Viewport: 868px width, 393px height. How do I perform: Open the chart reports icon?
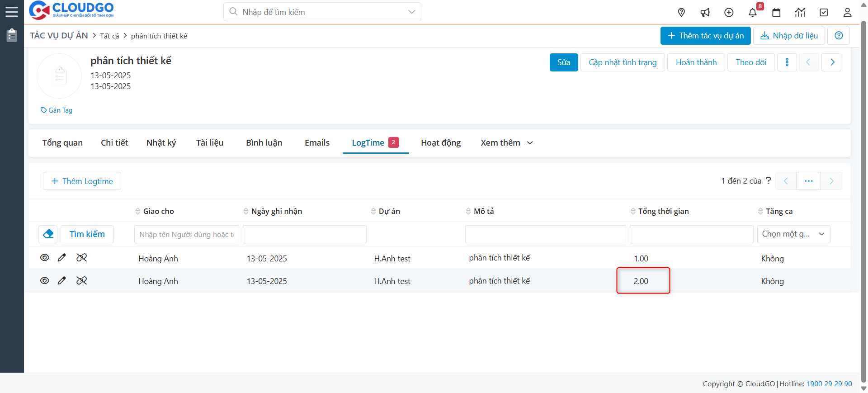point(800,12)
